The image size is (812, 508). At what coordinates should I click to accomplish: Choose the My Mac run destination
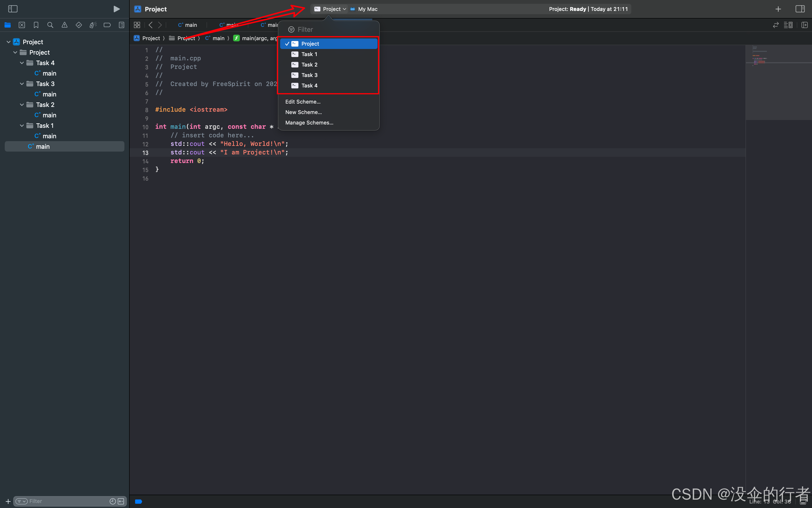coord(364,9)
